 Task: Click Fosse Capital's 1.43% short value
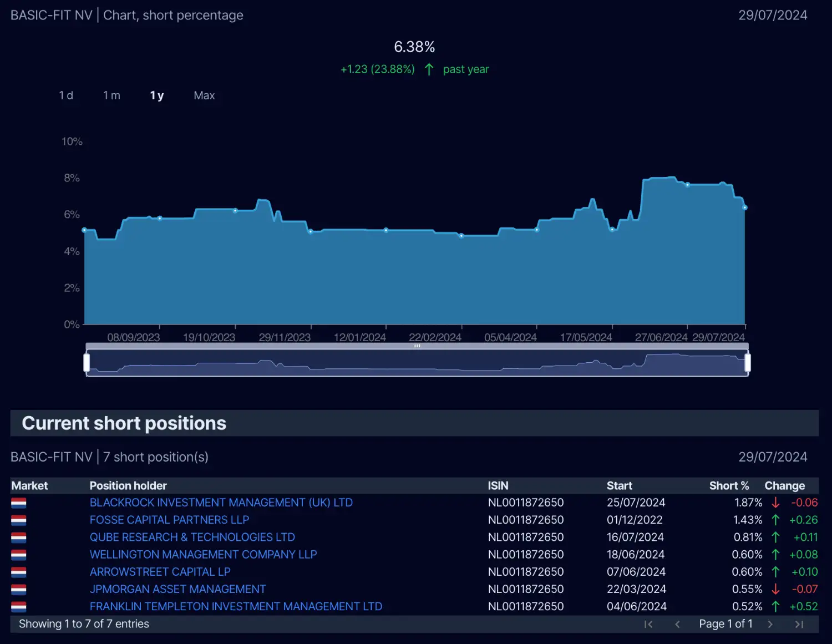tap(748, 520)
